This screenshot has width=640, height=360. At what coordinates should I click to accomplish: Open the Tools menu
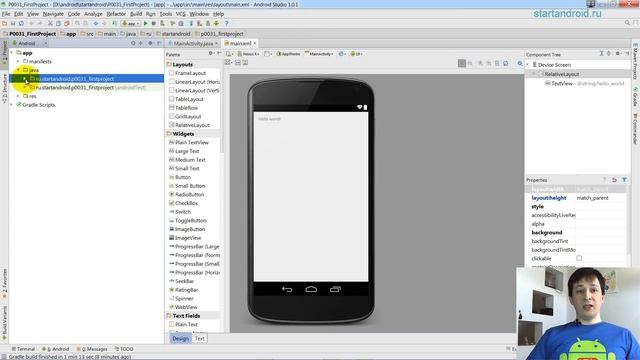(166, 14)
